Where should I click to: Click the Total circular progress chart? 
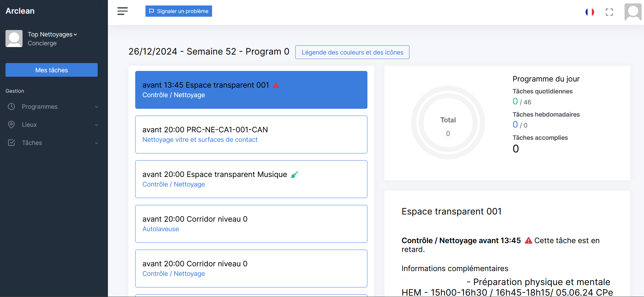tap(448, 122)
